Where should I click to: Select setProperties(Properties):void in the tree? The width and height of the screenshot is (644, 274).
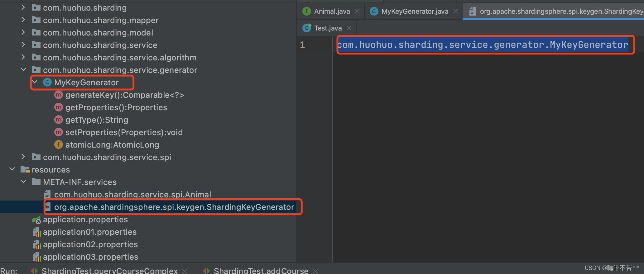[124, 132]
